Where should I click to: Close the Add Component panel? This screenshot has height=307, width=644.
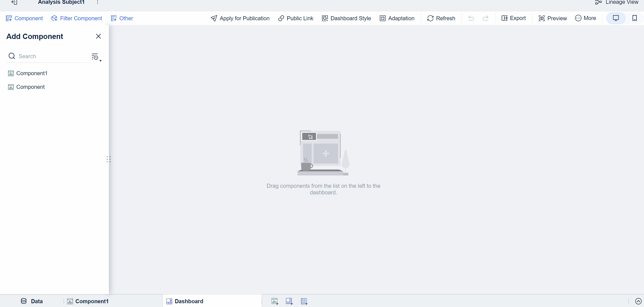click(98, 36)
